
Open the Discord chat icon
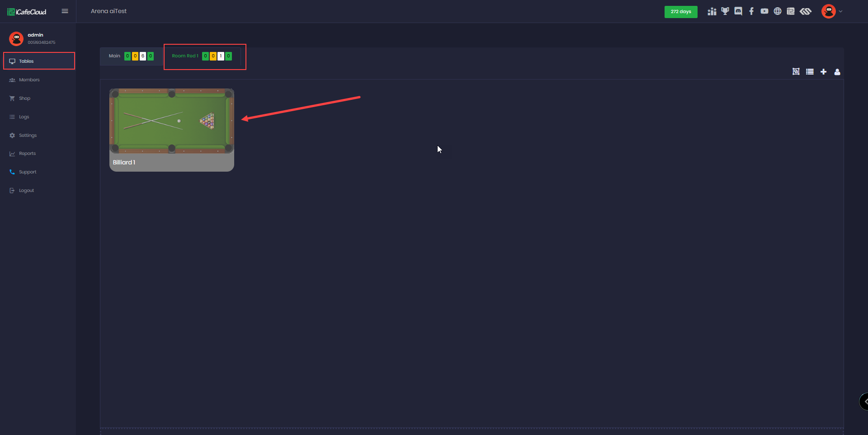click(738, 11)
